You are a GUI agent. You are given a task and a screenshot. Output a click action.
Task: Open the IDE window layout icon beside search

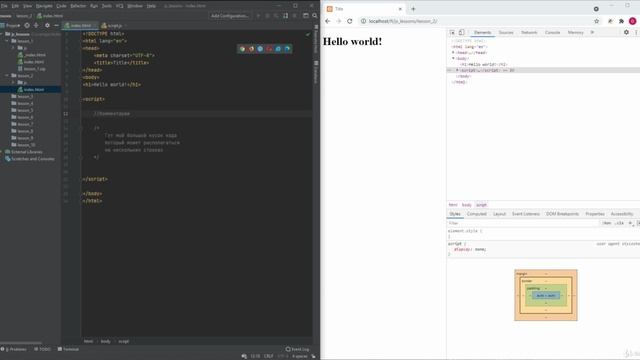pos(306,16)
